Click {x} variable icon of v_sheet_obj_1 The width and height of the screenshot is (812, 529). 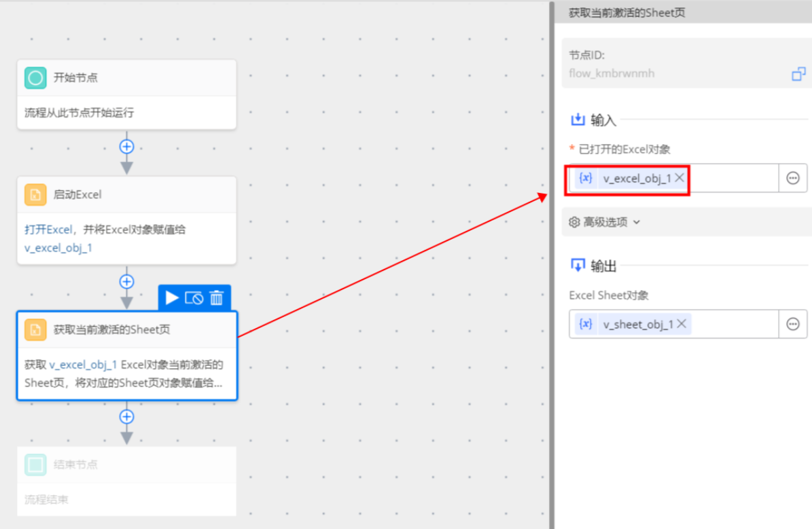point(586,324)
